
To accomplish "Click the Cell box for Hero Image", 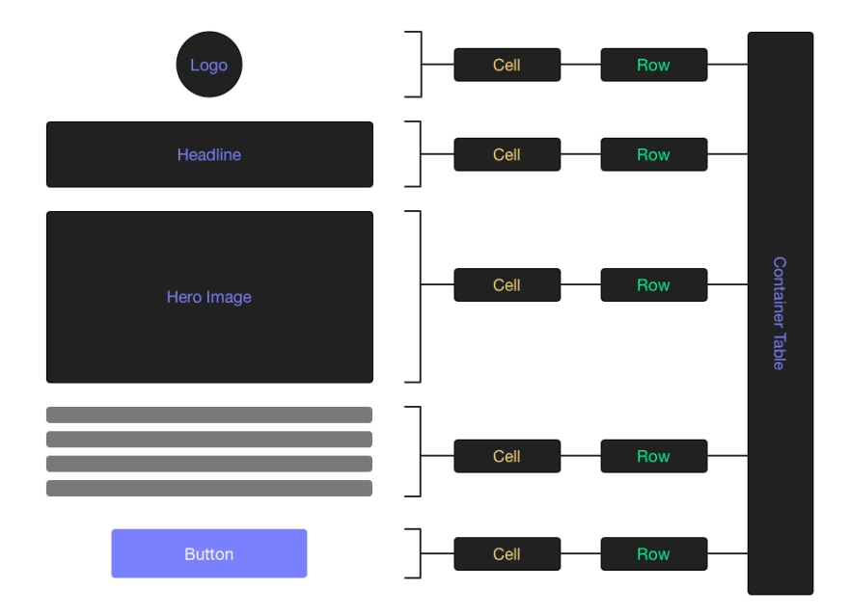I will click(507, 285).
